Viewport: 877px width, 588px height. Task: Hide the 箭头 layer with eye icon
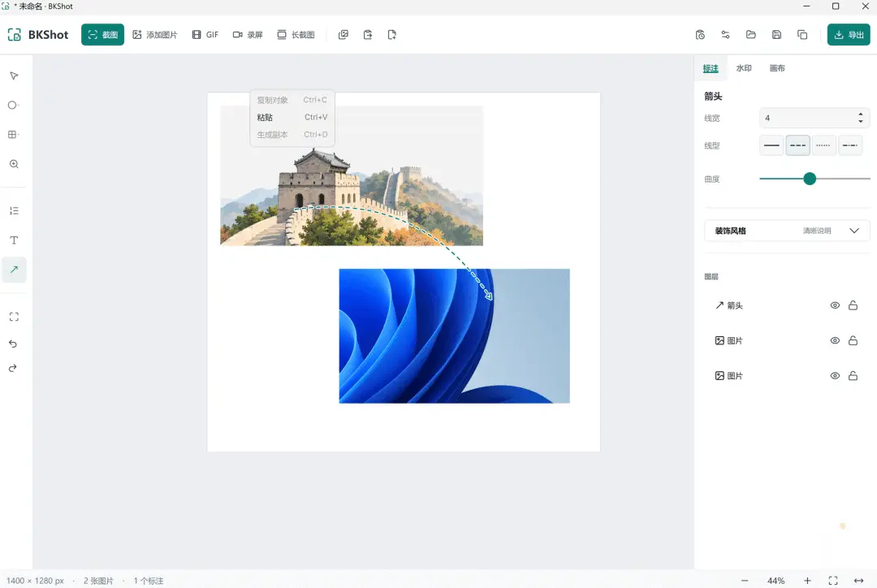(835, 305)
